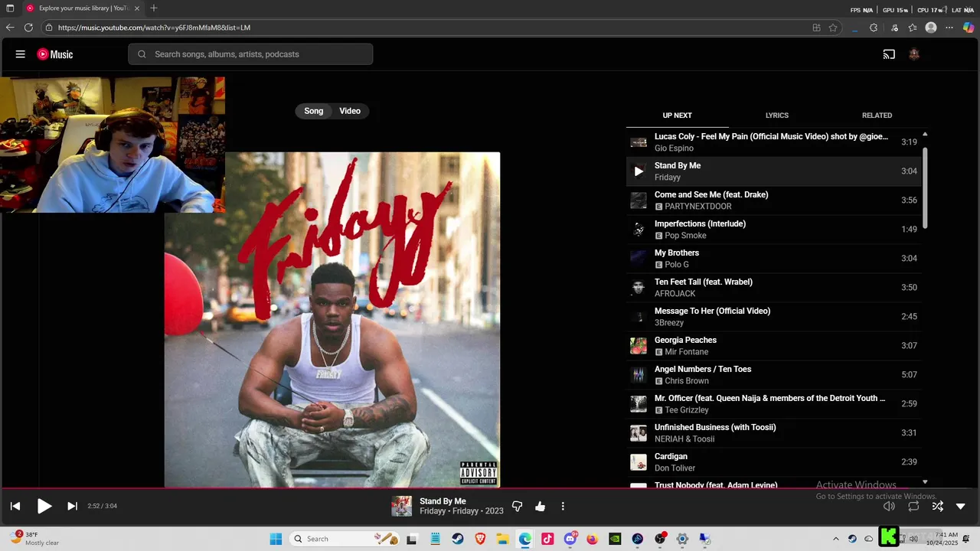Click the Georgia Peaches thumbnail
Image resolution: width=980 pixels, height=551 pixels.
pos(639,346)
